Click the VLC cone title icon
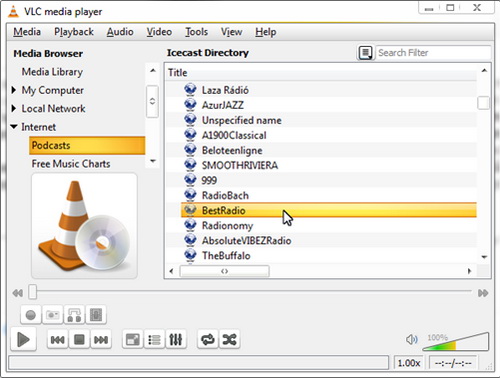Viewport: 500px width, 378px height. pyautogui.click(x=13, y=11)
